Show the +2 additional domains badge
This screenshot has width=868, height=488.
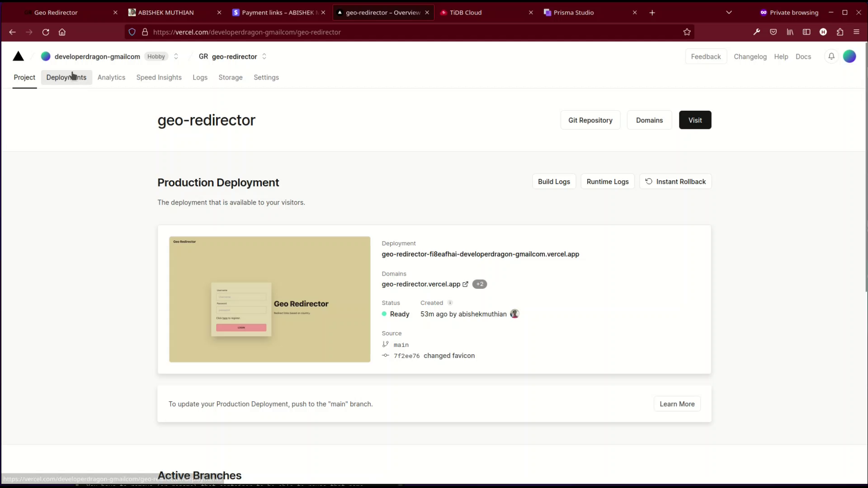coord(479,284)
